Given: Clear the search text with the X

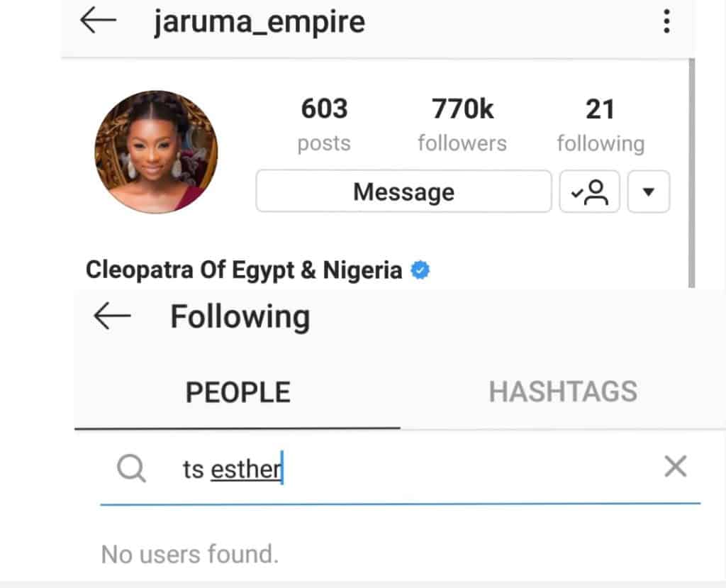Looking at the screenshot, I should [675, 466].
